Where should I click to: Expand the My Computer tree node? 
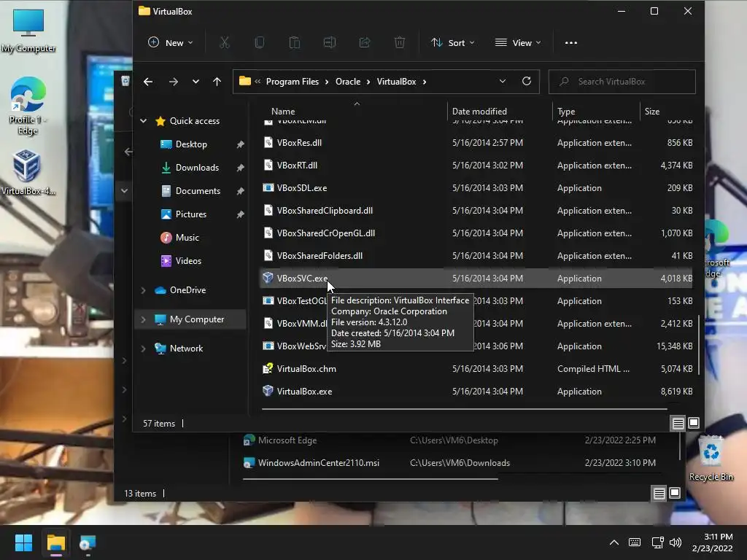pyautogui.click(x=143, y=319)
